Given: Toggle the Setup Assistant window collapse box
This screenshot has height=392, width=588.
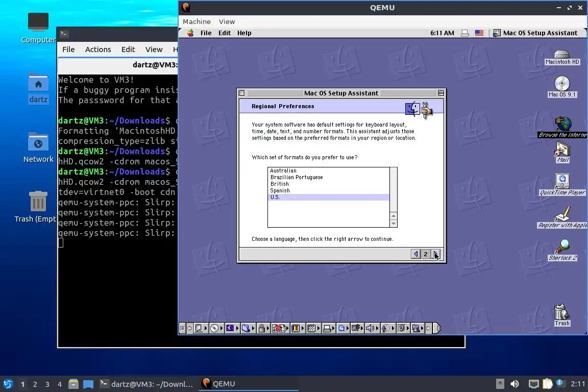Looking at the screenshot, I should [x=441, y=93].
